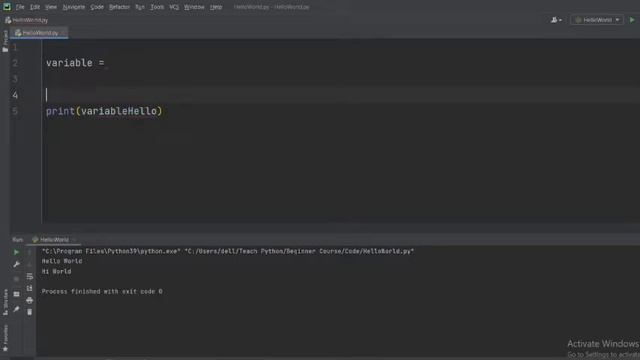Open the Navigate menu
Screen dimensions: 640x360
point(74,7)
